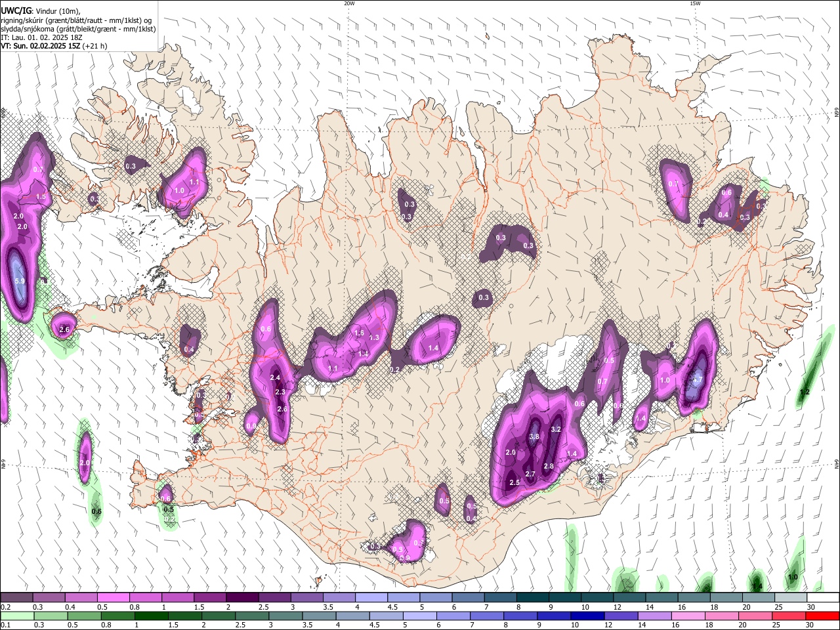Pick the dark teal 8 swatch in upper legend
The width and height of the screenshot is (840, 630).
(x=532, y=598)
